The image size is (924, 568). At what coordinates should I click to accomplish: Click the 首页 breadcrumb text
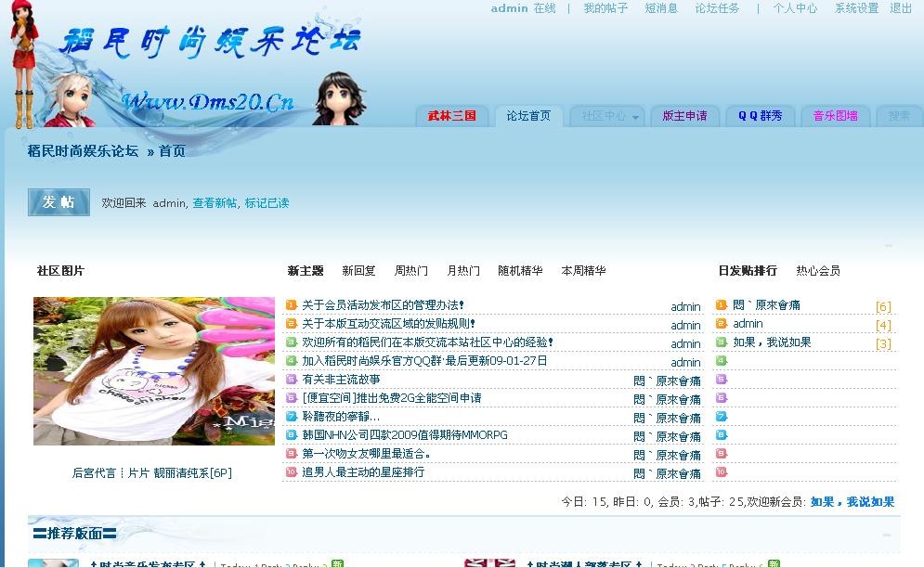click(x=172, y=151)
